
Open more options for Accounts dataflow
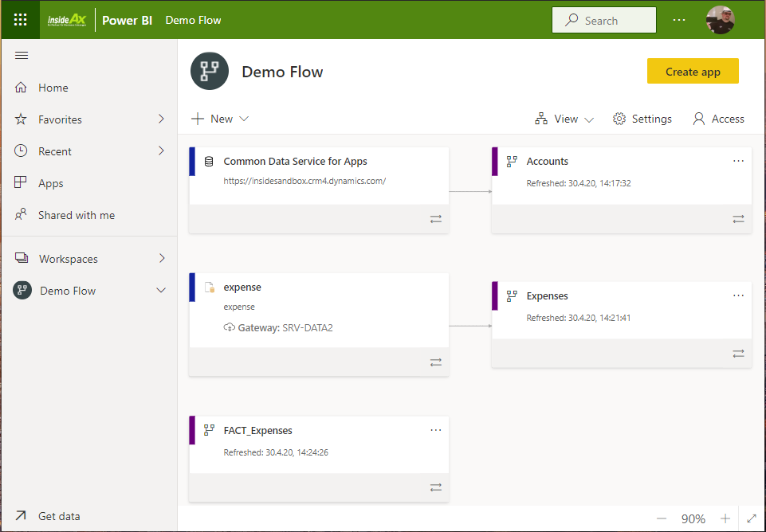pos(739,161)
